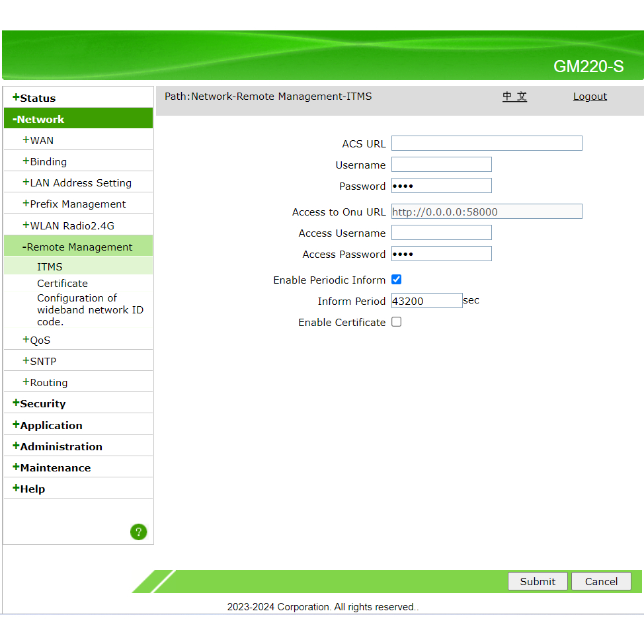Expand WLAN Radio2.4G settings
The height and width of the screenshot is (644, 644).
click(x=71, y=225)
